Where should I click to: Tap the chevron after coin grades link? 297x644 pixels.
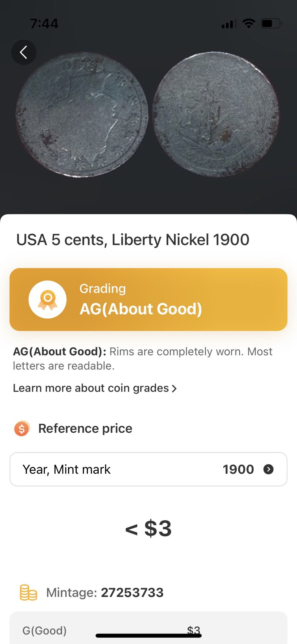coord(174,388)
